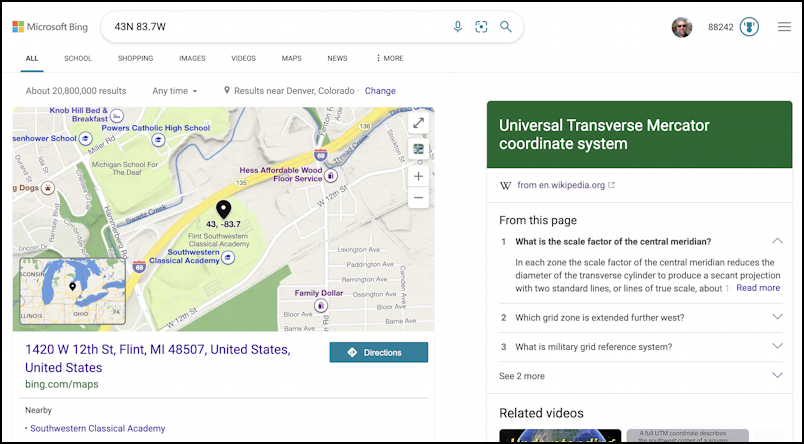Open the MORE tabs menu
804x444 pixels.
389,58
